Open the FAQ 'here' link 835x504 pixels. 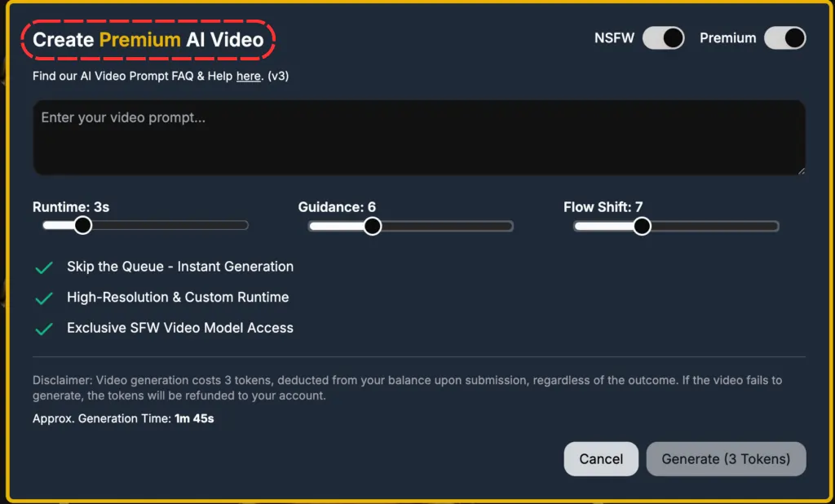point(248,76)
